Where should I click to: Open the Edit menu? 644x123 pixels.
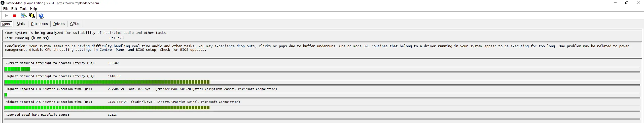14,9
